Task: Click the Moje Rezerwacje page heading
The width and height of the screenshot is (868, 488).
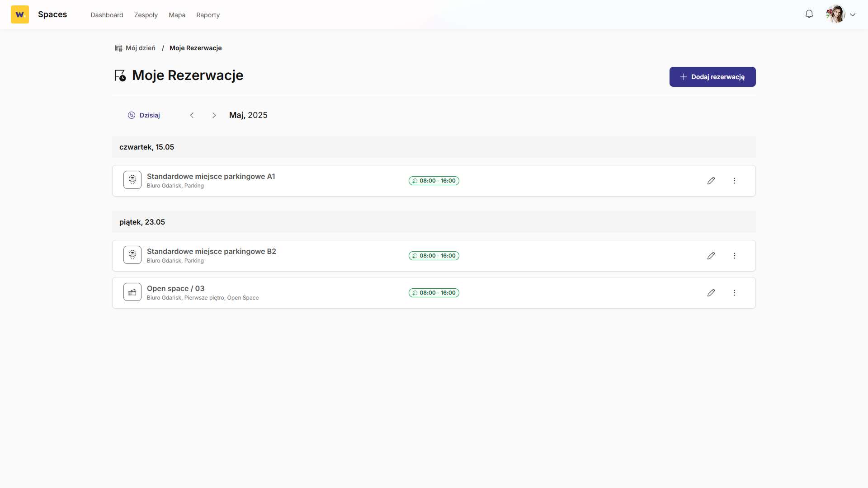Action: (x=188, y=75)
